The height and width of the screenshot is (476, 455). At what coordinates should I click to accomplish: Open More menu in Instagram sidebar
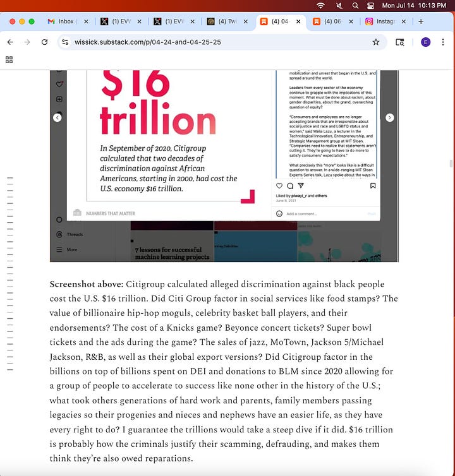click(66, 249)
